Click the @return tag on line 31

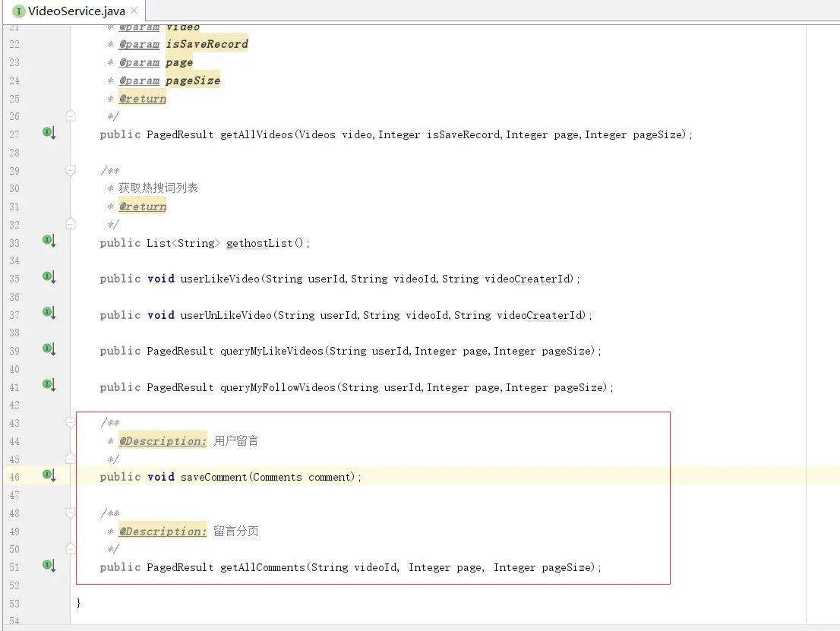point(143,207)
